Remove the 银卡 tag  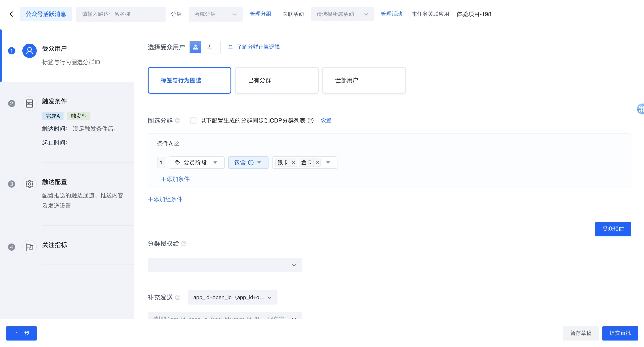coord(294,163)
